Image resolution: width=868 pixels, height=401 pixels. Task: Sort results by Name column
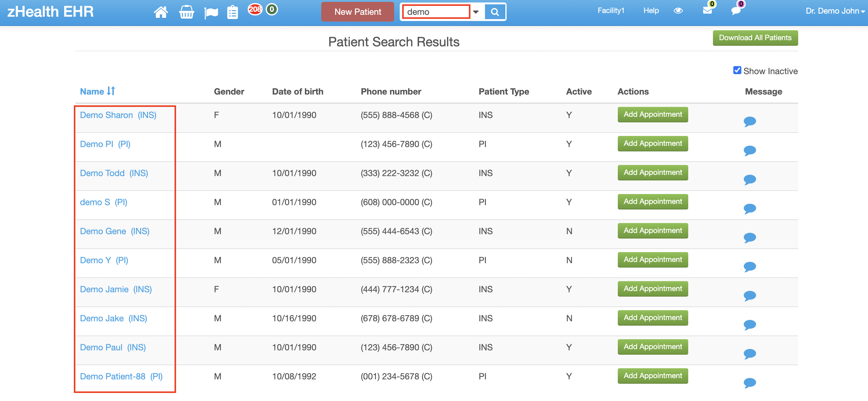97,91
